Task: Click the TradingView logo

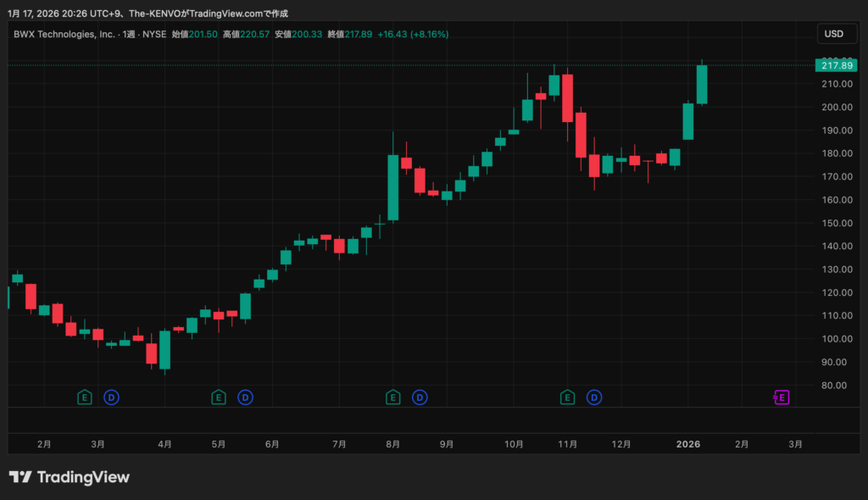Action: [70, 477]
